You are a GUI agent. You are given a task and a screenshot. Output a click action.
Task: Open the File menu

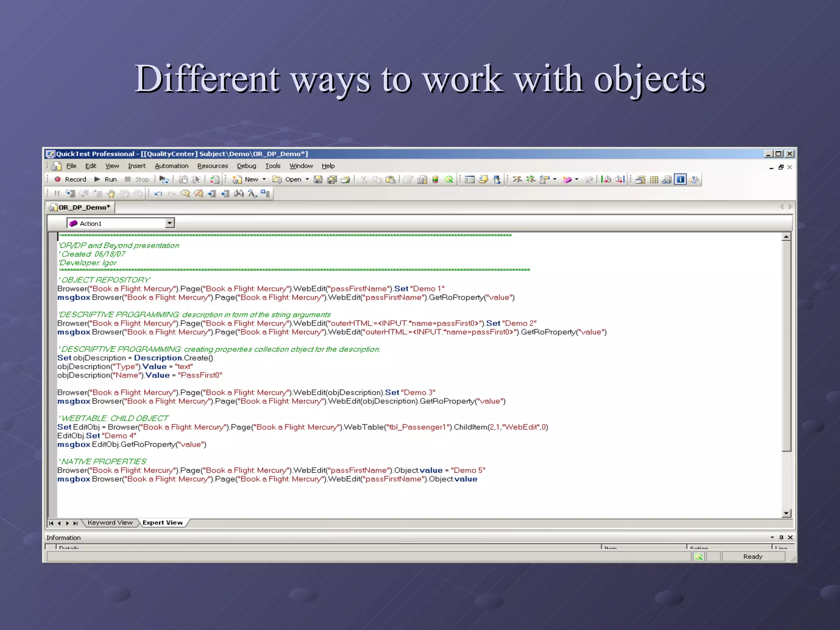[x=71, y=166]
